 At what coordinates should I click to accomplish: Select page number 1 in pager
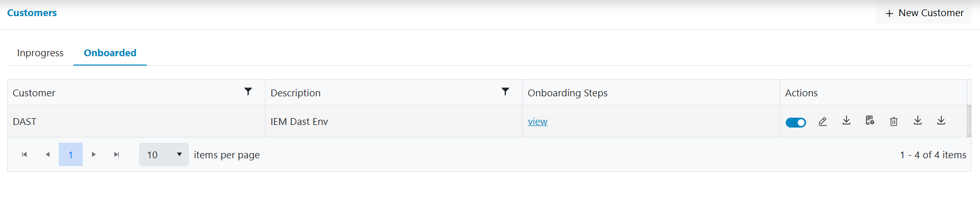pos(71,155)
